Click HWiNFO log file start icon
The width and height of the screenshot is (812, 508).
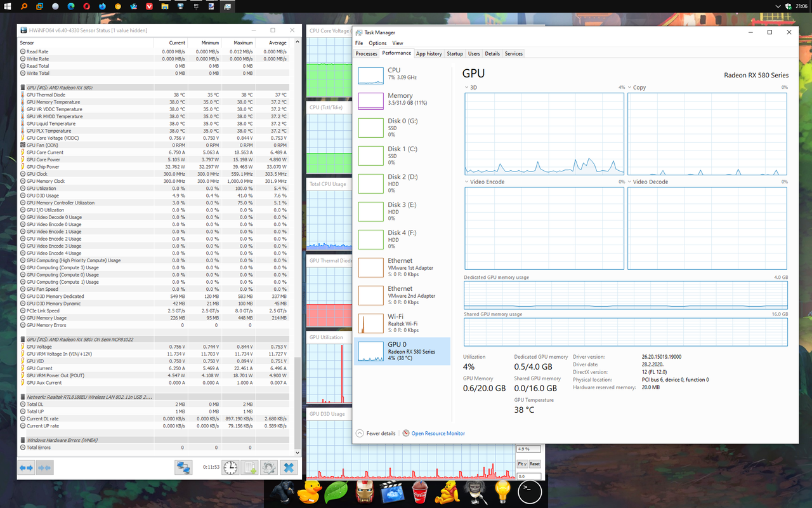point(250,468)
